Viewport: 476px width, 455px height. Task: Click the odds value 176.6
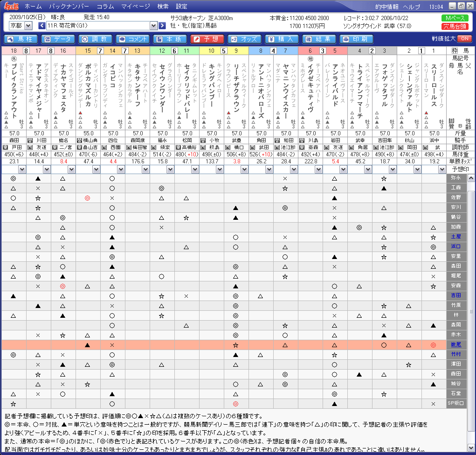138,161
